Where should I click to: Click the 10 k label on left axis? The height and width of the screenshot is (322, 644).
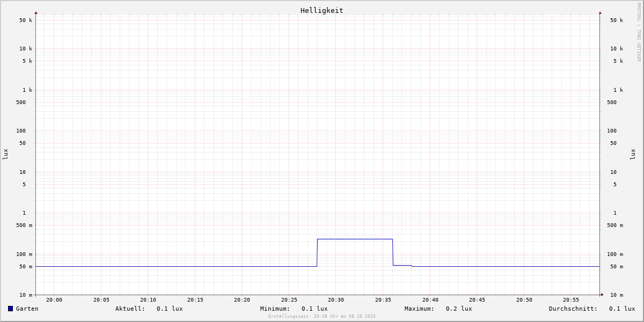26,49
